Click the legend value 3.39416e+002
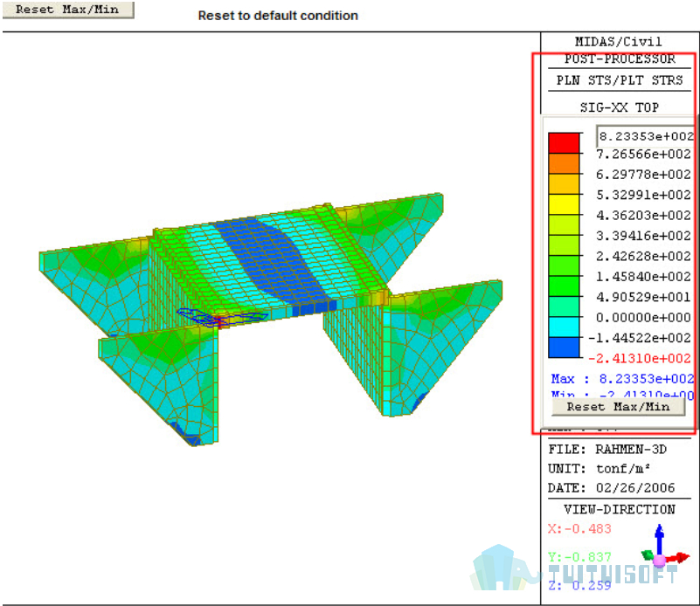 point(643,236)
